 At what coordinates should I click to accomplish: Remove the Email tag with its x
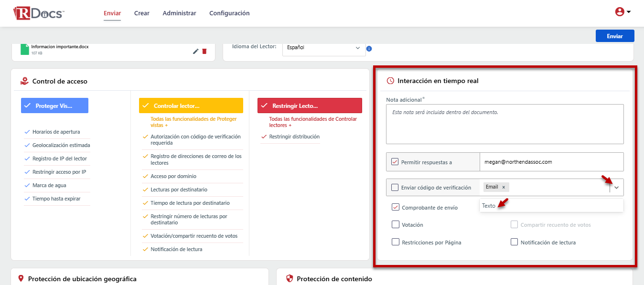pyautogui.click(x=504, y=187)
